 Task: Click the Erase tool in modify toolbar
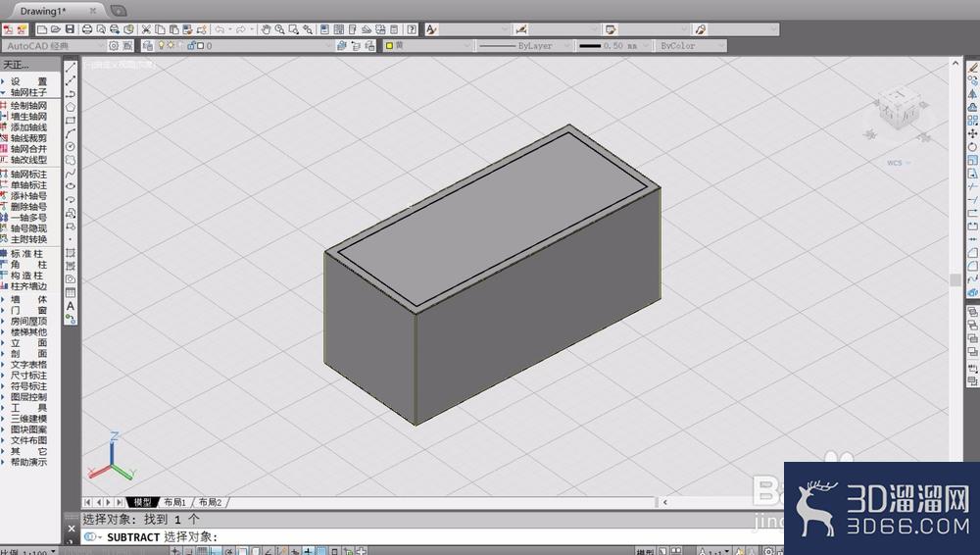point(972,67)
